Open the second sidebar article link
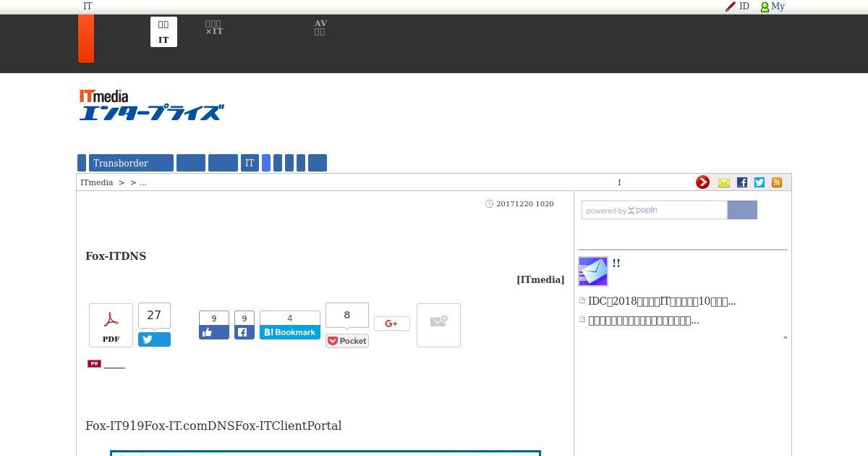Screen dimensions: 868x456 click(644, 320)
